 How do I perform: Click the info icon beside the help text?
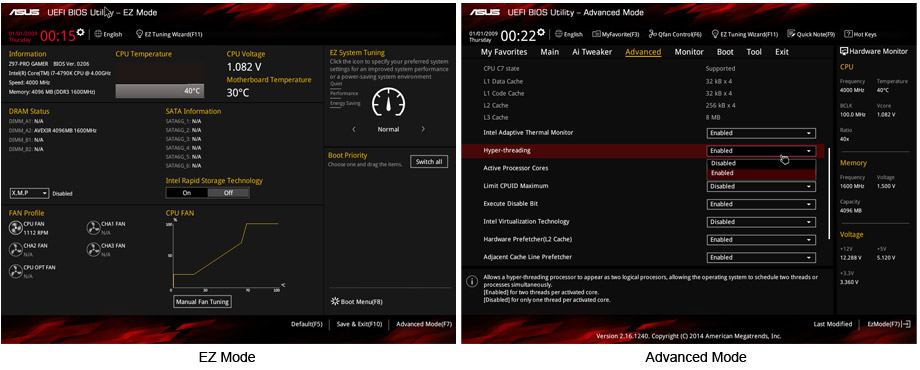[x=471, y=281]
